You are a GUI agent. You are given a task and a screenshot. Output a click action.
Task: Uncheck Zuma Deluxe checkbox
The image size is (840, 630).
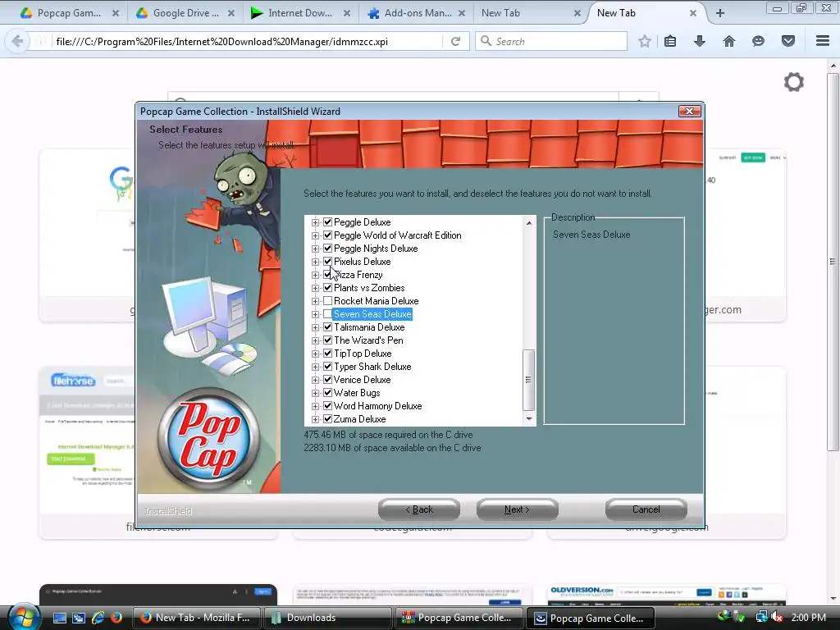pyautogui.click(x=328, y=419)
